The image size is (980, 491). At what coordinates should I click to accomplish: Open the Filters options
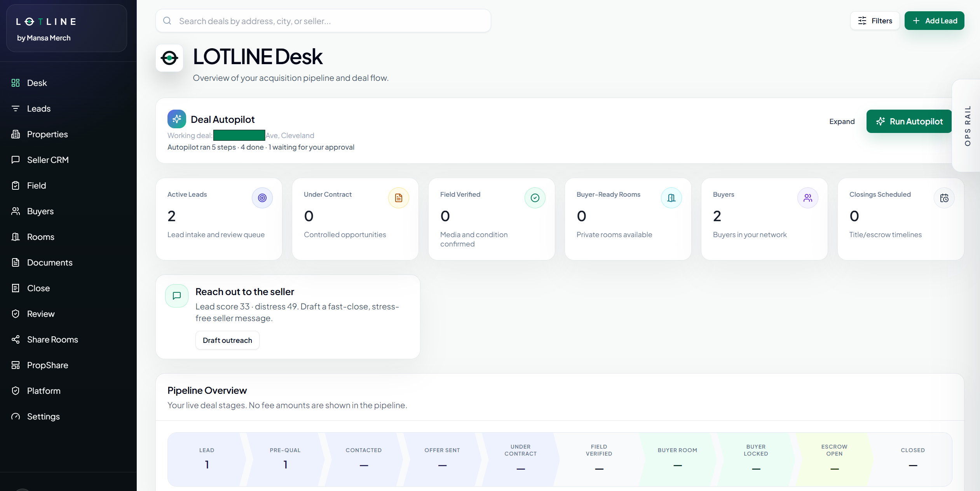coord(875,21)
